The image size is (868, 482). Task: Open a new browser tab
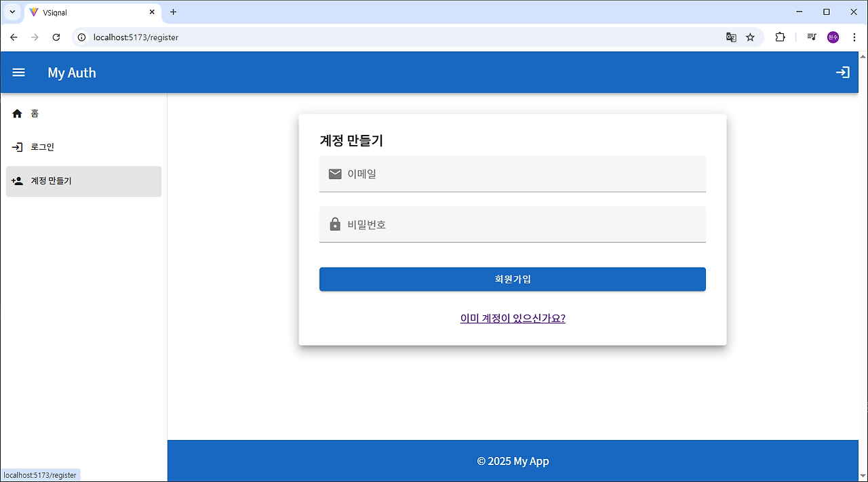tap(173, 12)
